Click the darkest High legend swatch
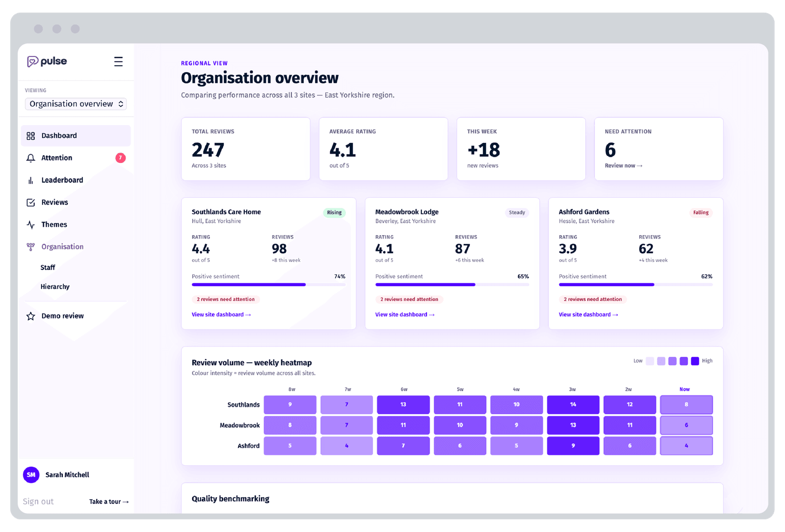785x532 pixels. click(x=695, y=361)
